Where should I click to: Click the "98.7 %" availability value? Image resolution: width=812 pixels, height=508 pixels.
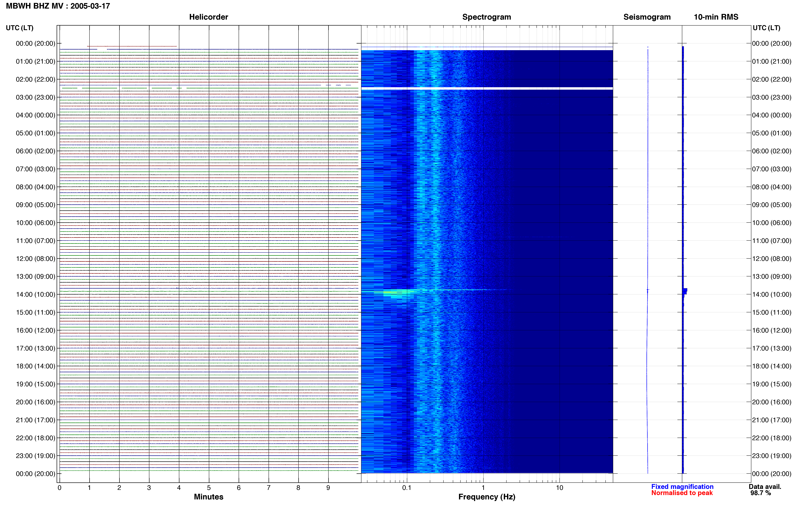coord(761,493)
